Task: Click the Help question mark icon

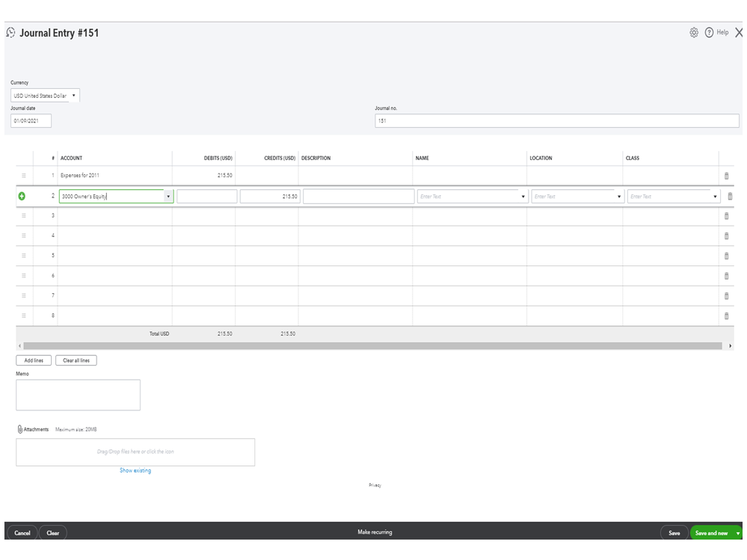Action: pyautogui.click(x=710, y=33)
